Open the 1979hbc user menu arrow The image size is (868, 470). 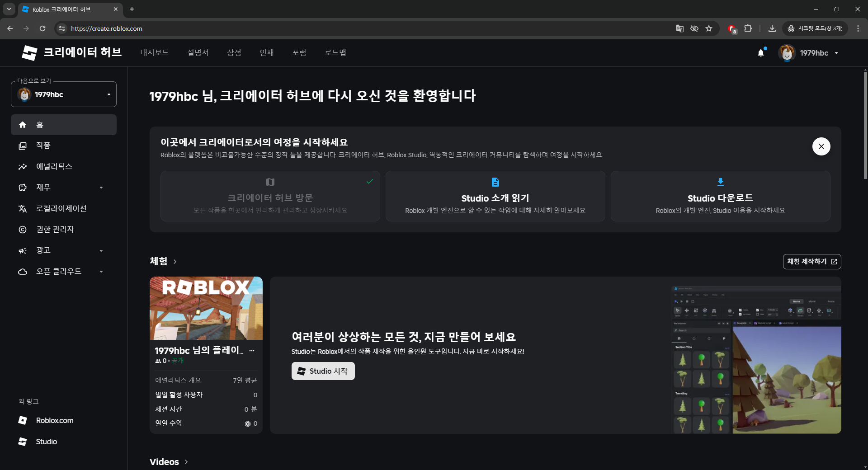[836, 53]
